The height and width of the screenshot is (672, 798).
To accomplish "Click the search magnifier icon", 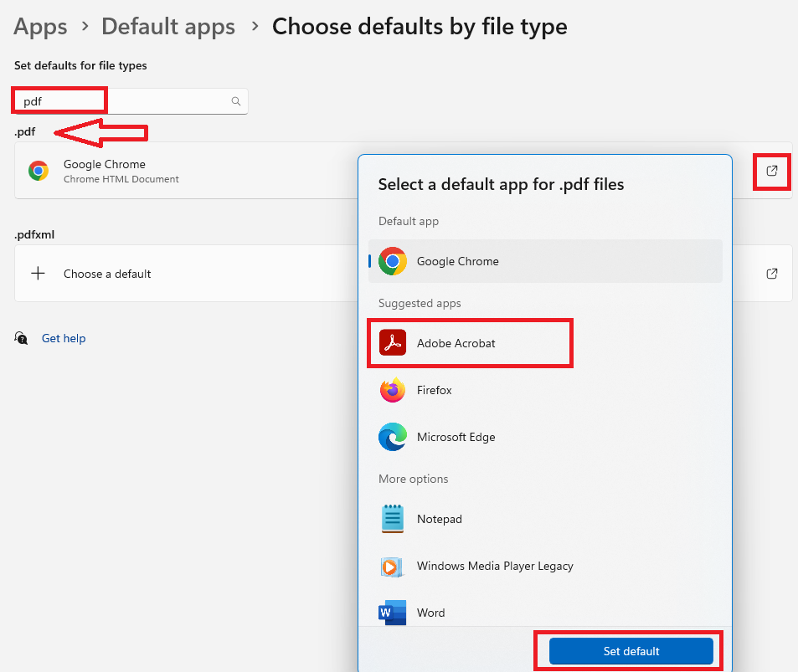I will (x=235, y=101).
